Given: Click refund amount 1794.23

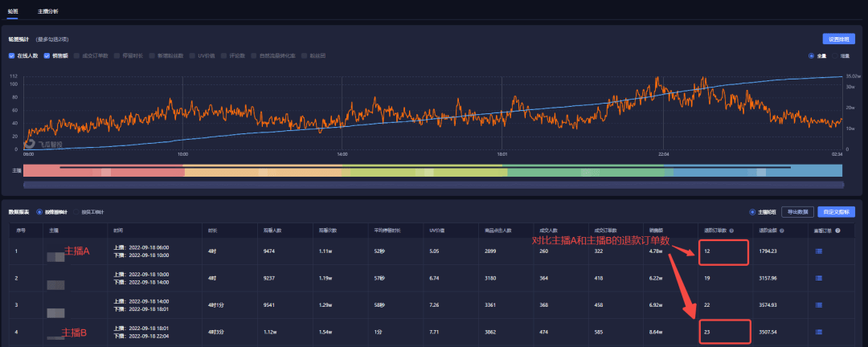Looking at the screenshot, I should point(768,251).
